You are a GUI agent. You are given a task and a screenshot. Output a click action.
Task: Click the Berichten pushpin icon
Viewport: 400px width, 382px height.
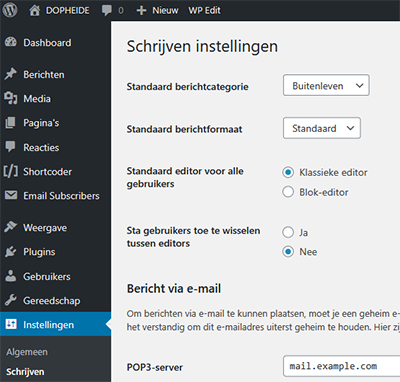coord(11,74)
